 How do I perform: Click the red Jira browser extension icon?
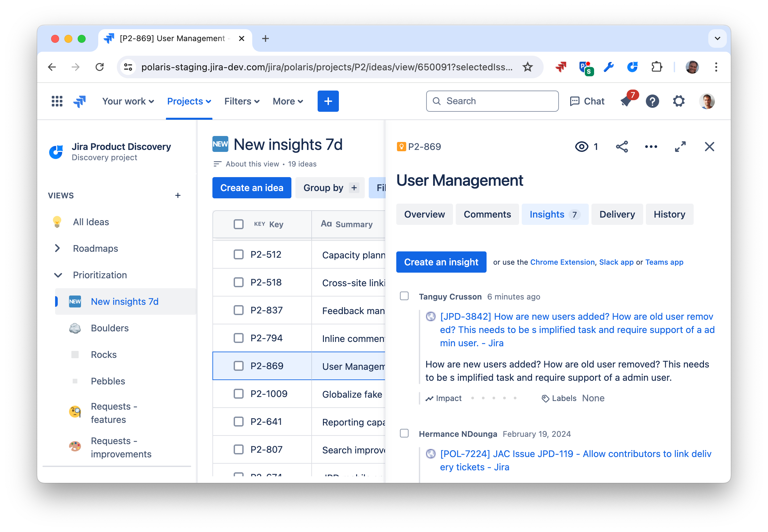[x=561, y=67]
